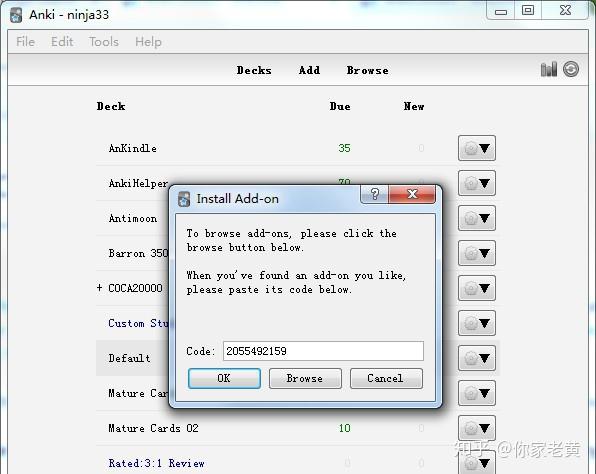Open the statistics bar chart icon

click(x=548, y=69)
